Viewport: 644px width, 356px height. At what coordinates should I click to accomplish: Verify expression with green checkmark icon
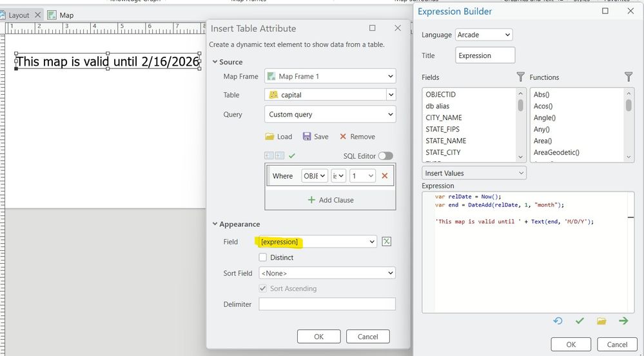click(x=580, y=321)
